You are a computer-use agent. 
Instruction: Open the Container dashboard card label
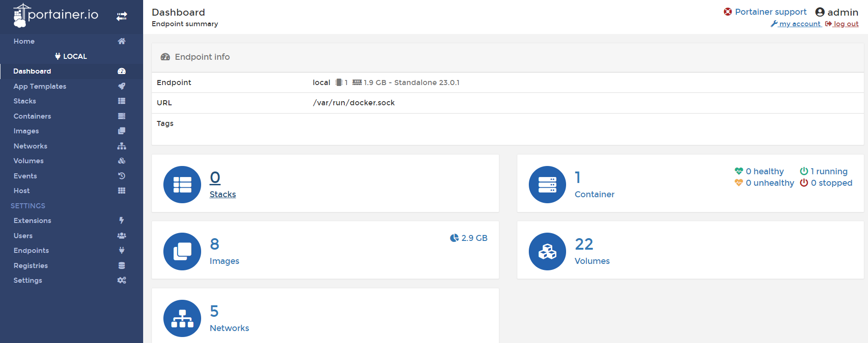click(595, 194)
